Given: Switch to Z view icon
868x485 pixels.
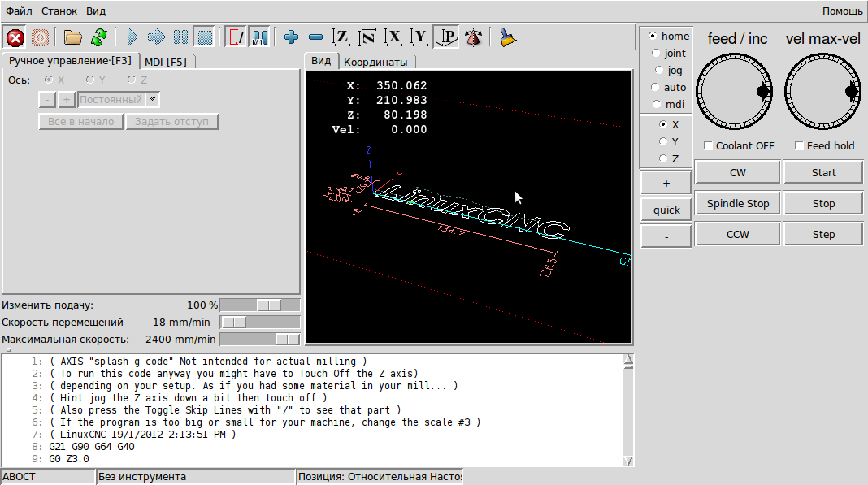Looking at the screenshot, I should pyautogui.click(x=341, y=37).
